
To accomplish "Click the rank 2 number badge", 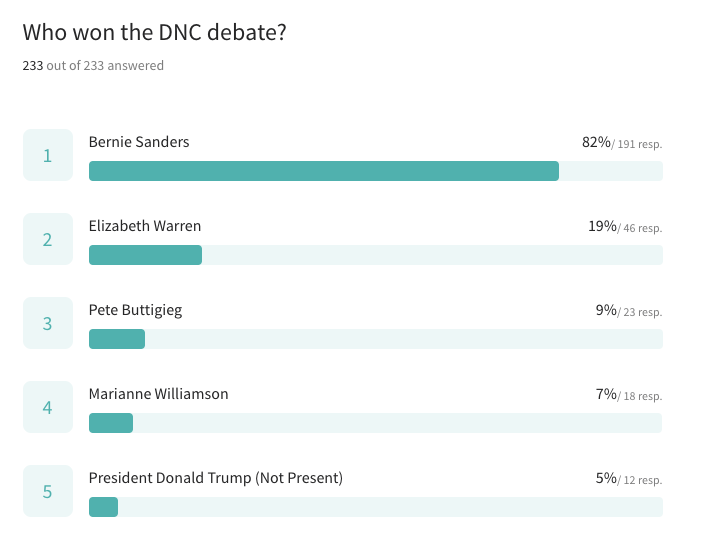I will pyautogui.click(x=48, y=239).
